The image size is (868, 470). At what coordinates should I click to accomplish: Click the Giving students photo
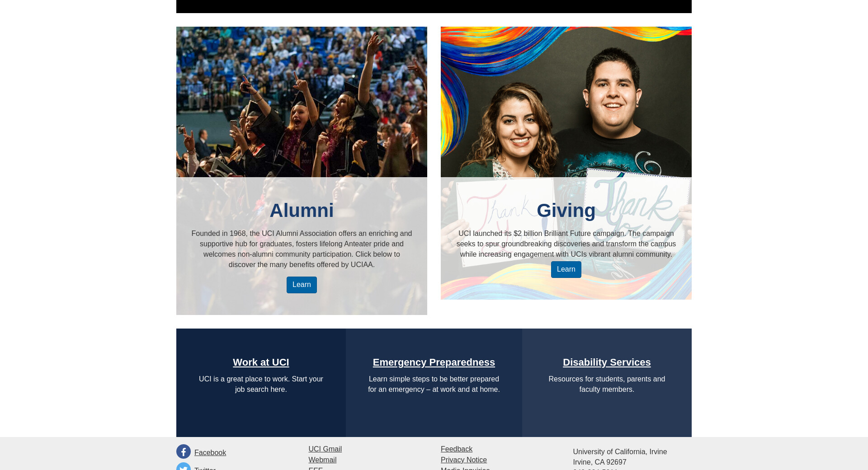566,102
